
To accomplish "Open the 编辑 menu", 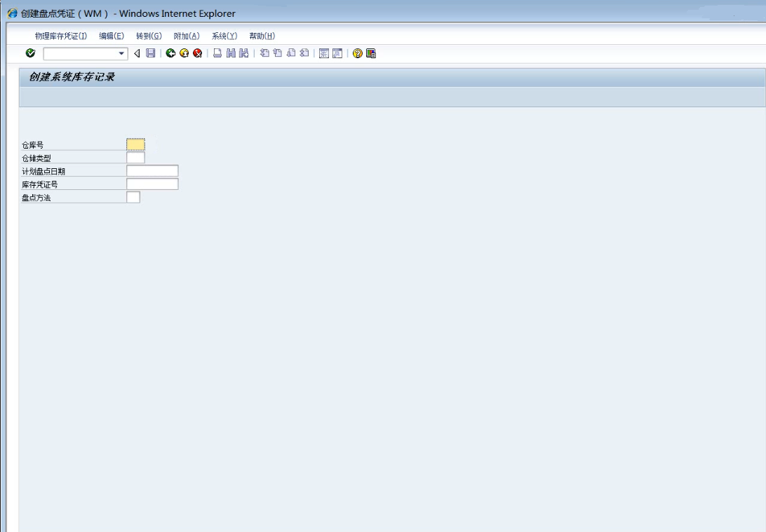I will 112,36.
